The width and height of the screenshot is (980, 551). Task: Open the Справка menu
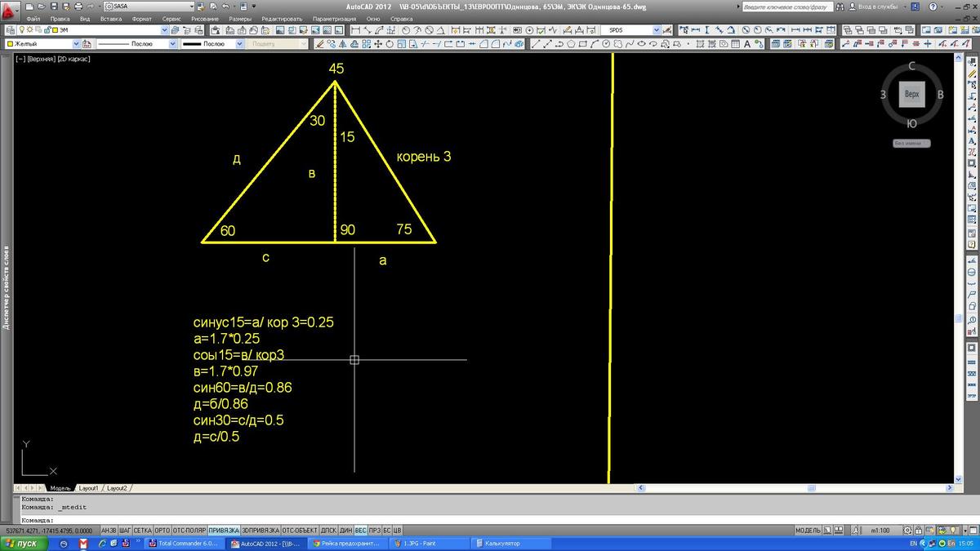point(402,18)
